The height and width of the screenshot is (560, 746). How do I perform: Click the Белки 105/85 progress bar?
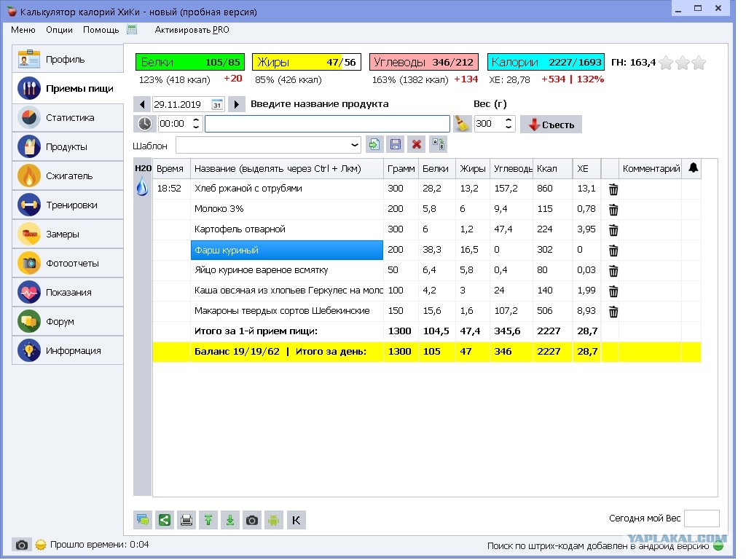pos(190,63)
